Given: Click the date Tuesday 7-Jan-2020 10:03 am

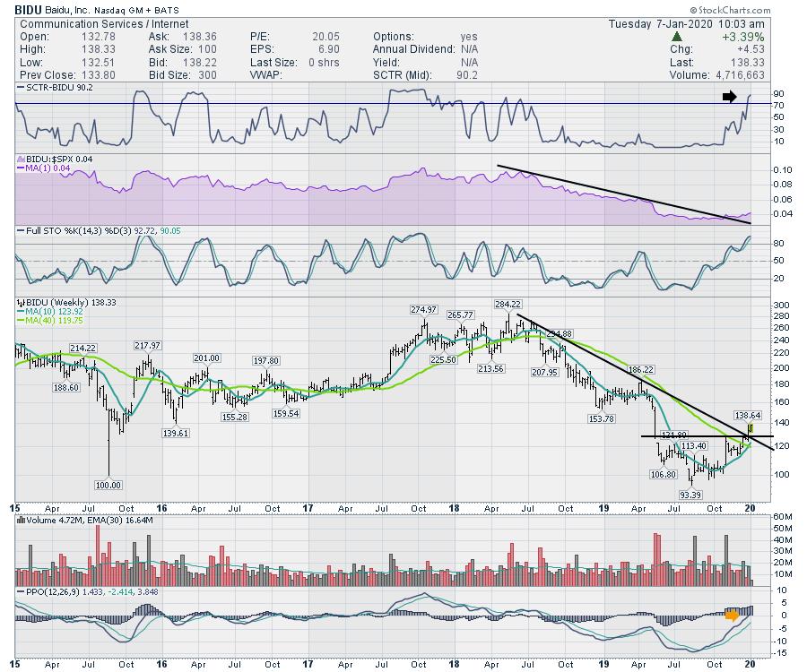Looking at the screenshot, I should pos(686,23).
